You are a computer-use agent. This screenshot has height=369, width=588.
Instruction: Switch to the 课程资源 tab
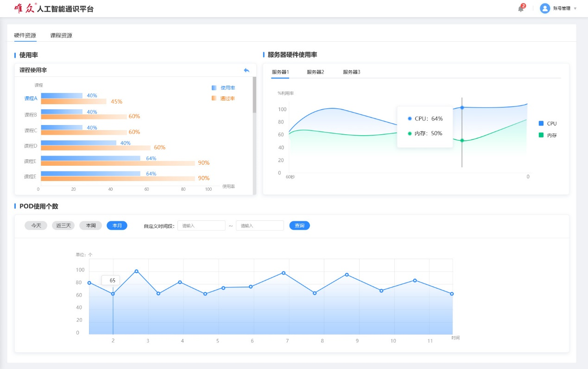[x=61, y=35]
